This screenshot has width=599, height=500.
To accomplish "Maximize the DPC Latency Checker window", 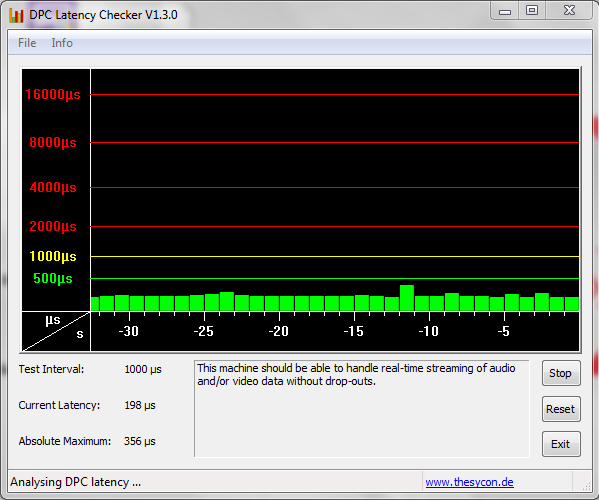I will tap(532, 11).
